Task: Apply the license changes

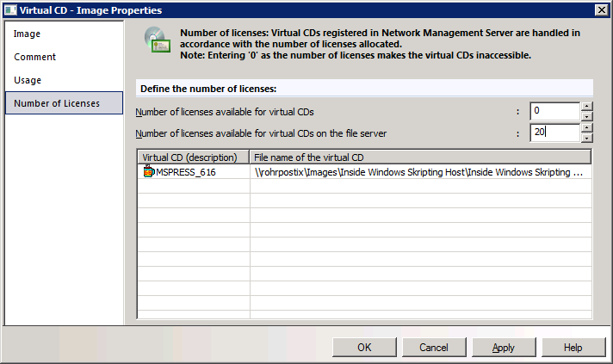Action: tap(504, 347)
